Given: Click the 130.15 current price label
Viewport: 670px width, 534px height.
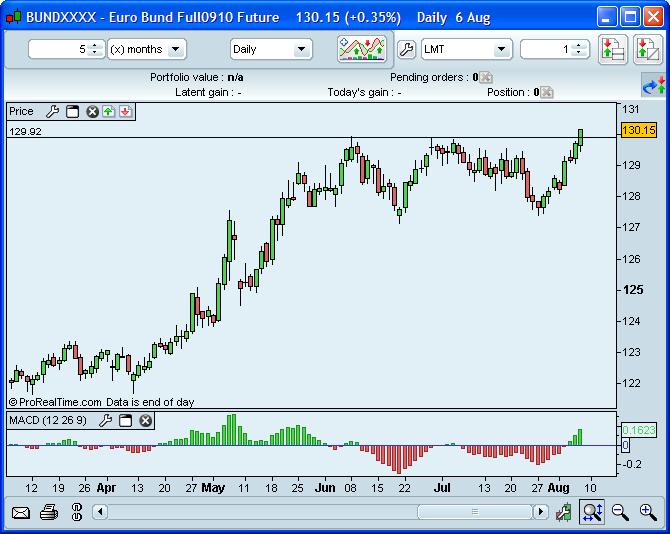Looking at the screenshot, I should click(x=638, y=130).
